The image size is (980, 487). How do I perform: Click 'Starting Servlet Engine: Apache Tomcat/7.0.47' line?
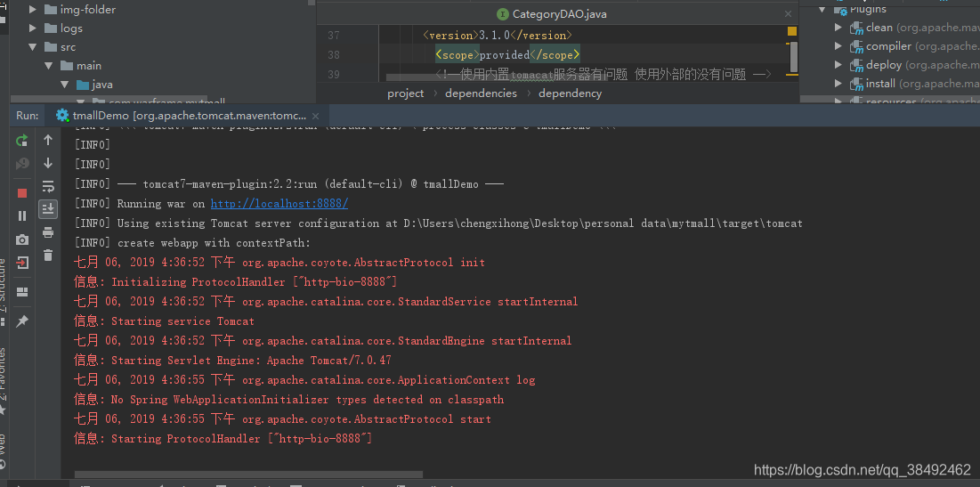(232, 361)
